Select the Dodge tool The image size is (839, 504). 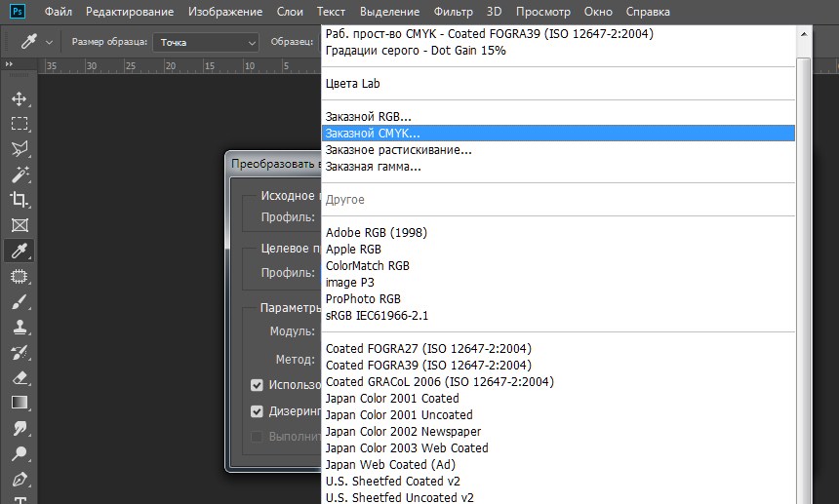click(x=20, y=453)
